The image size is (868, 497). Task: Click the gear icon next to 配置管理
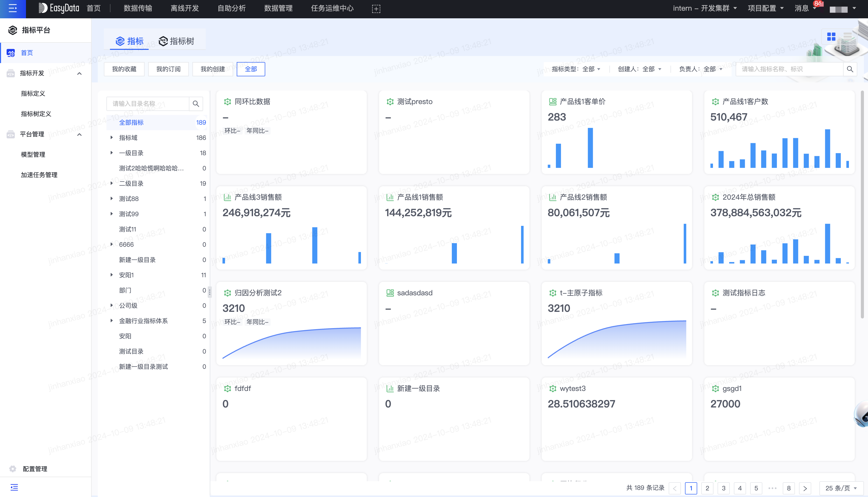[12, 469]
